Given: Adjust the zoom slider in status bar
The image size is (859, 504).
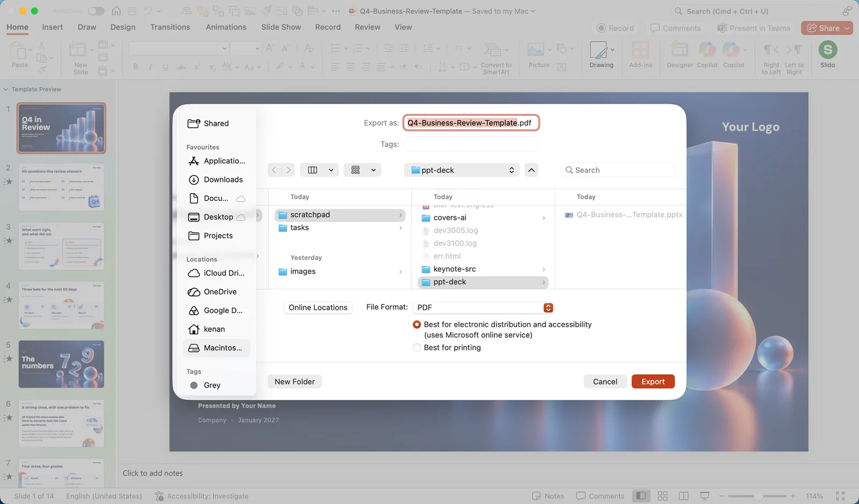Looking at the screenshot, I should pyautogui.click(x=758, y=496).
